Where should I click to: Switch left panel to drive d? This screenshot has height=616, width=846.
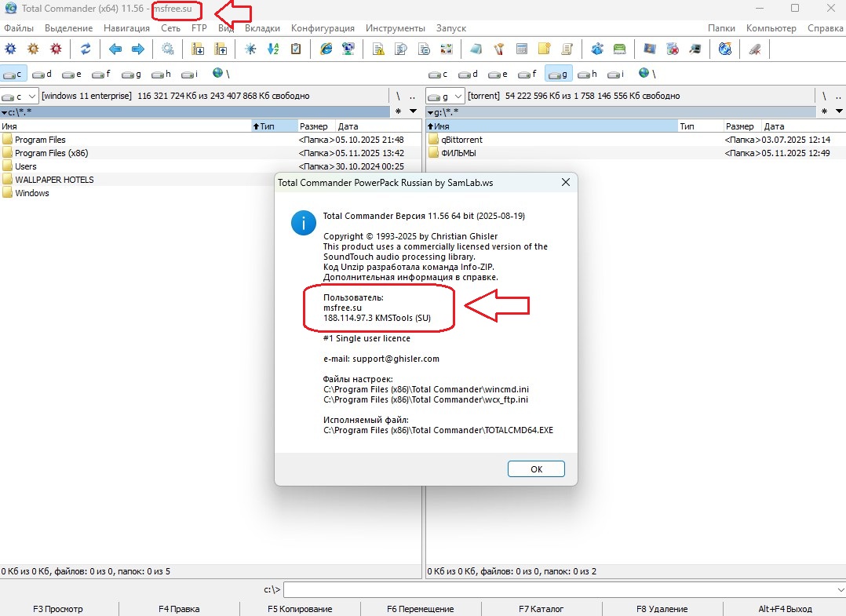(44, 74)
